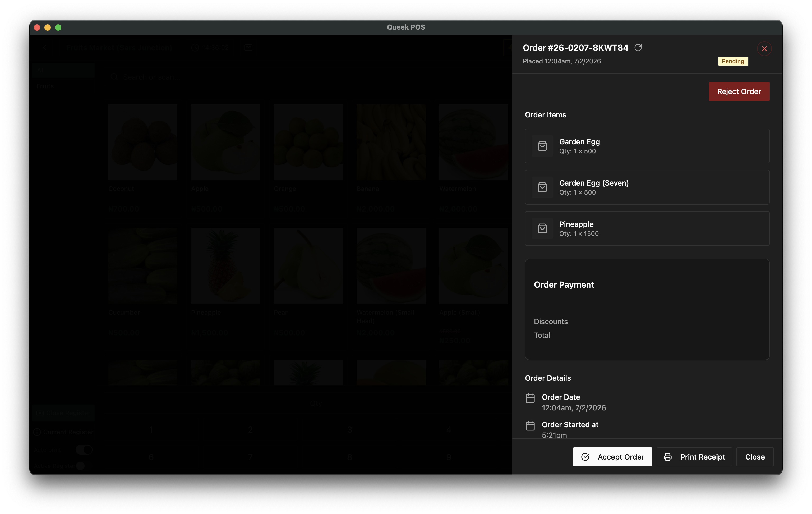Click the Order Payment heading
The image size is (812, 514).
point(564,285)
